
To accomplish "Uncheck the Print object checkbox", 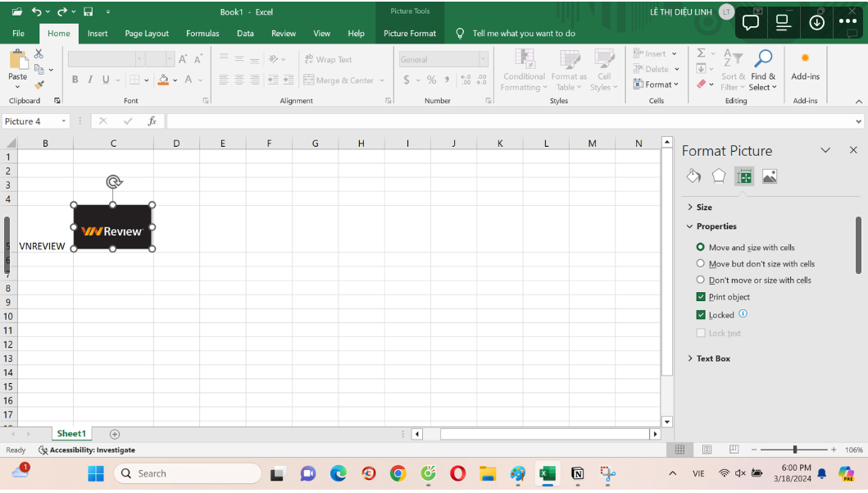I will (x=701, y=297).
